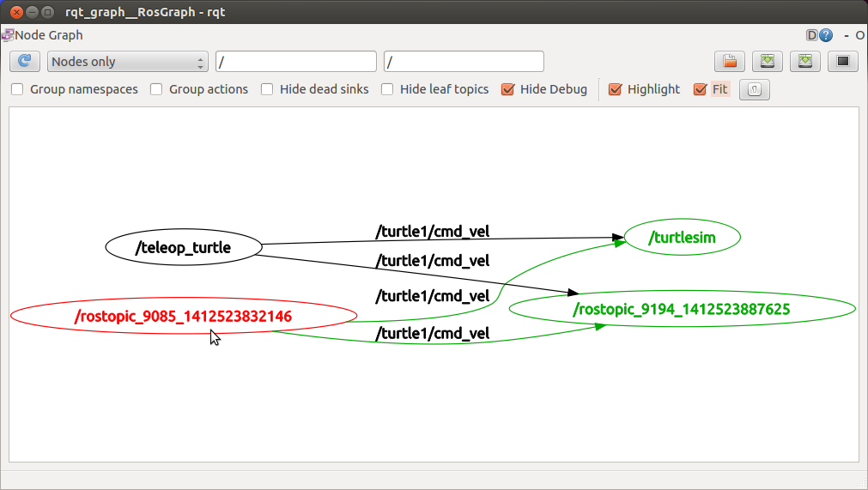Image resolution: width=868 pixels, height=490 pixels.
Task: Click the blue refresh graph button
Action: pyautogui.click(x=25, y=62)
